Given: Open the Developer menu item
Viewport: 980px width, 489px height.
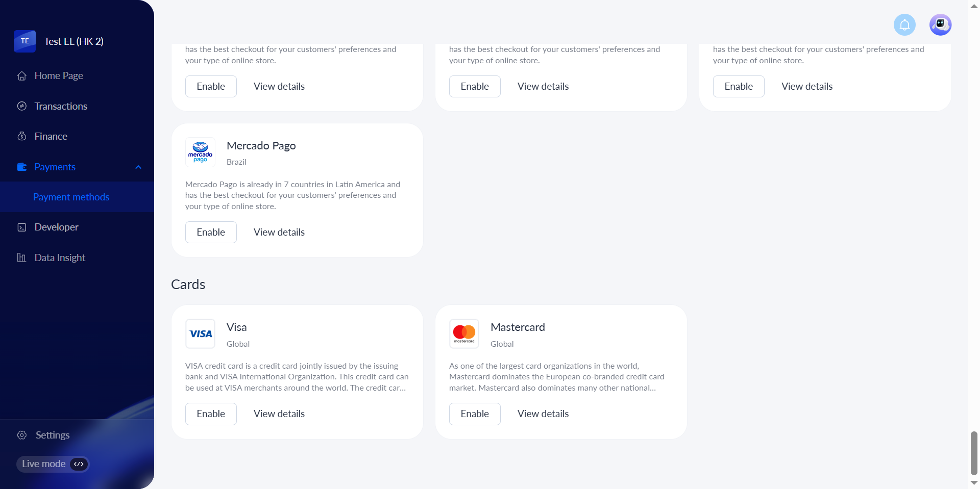Looking at the screenshot, I should [56, 227].
